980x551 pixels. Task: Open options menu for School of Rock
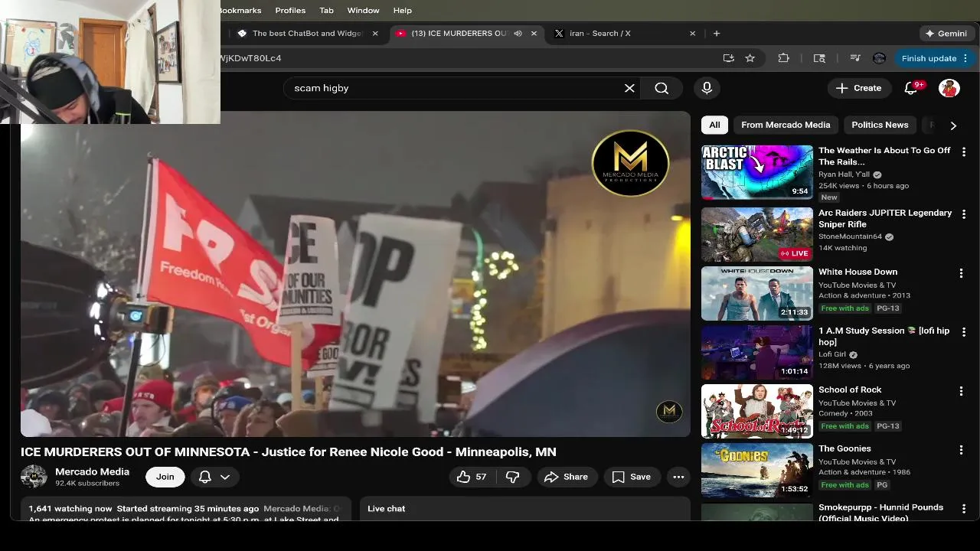pos(961,390)
